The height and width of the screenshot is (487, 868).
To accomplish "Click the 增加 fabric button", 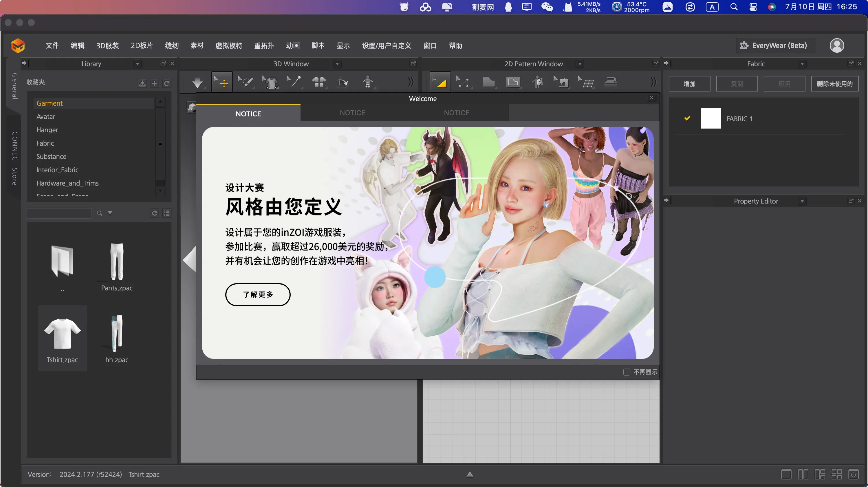I will (x=689, y=84).
